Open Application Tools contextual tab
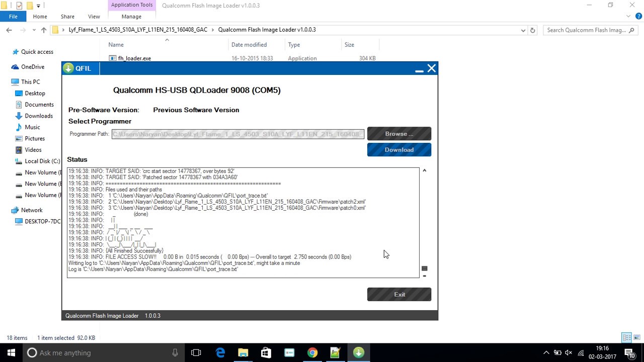The image size is (644, 362). point(132,5)
